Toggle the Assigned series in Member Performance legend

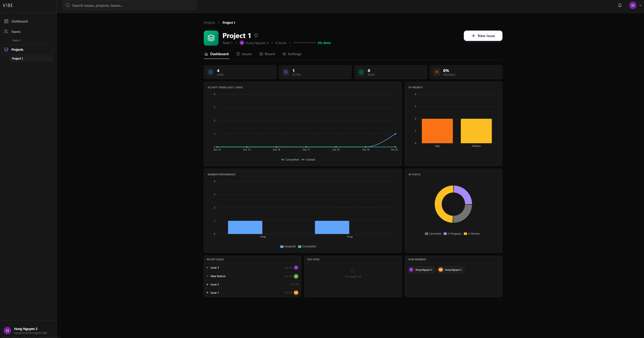[x=288, y=246]
